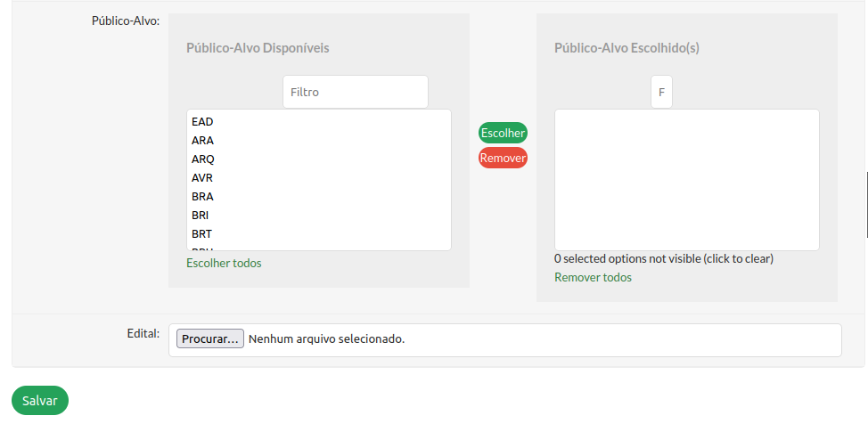Image resolution: width=868 pixels, height=432 pixels.
Task: Select ARQ in the available list
Action: tap(319, 159)
